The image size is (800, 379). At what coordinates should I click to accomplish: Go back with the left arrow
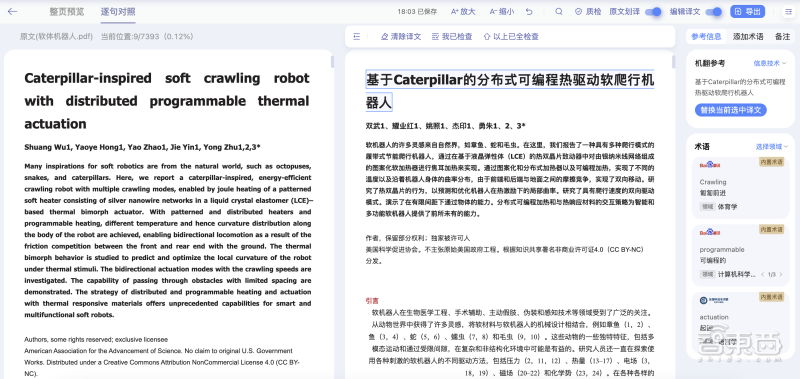click(12, 11)
